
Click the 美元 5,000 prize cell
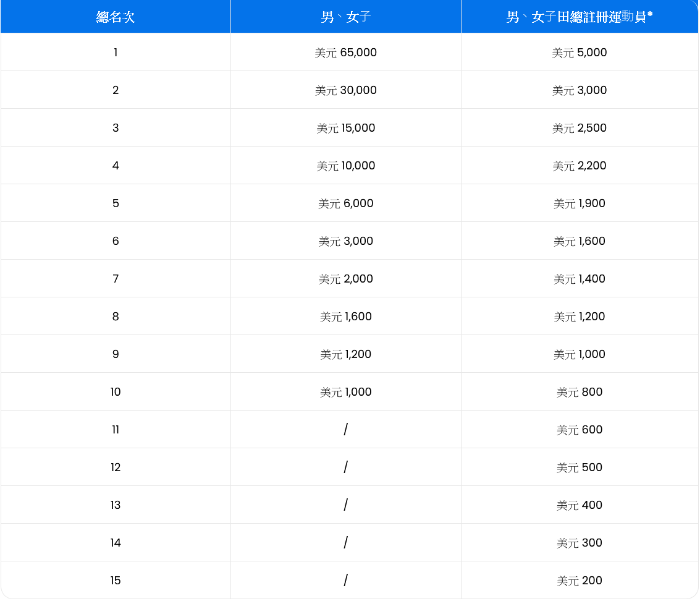[x=580, y=53]
